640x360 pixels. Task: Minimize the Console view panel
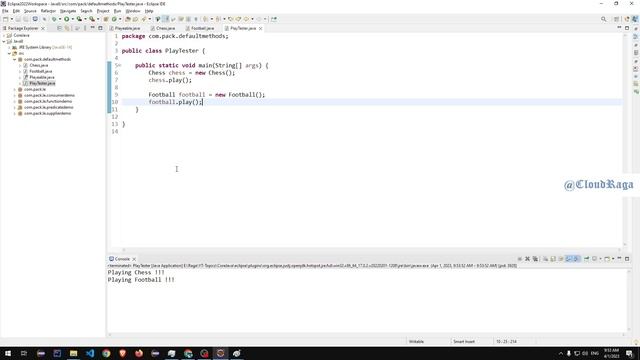619,259
